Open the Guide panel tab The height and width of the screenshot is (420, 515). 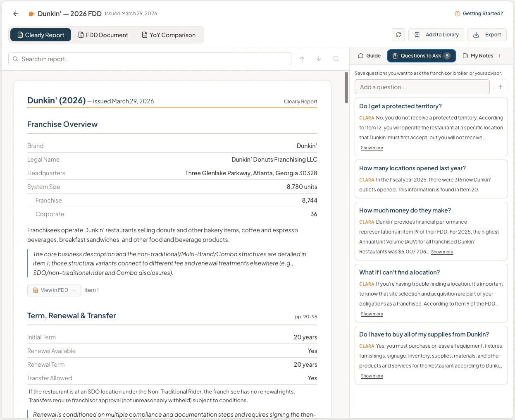click(369, 56)
